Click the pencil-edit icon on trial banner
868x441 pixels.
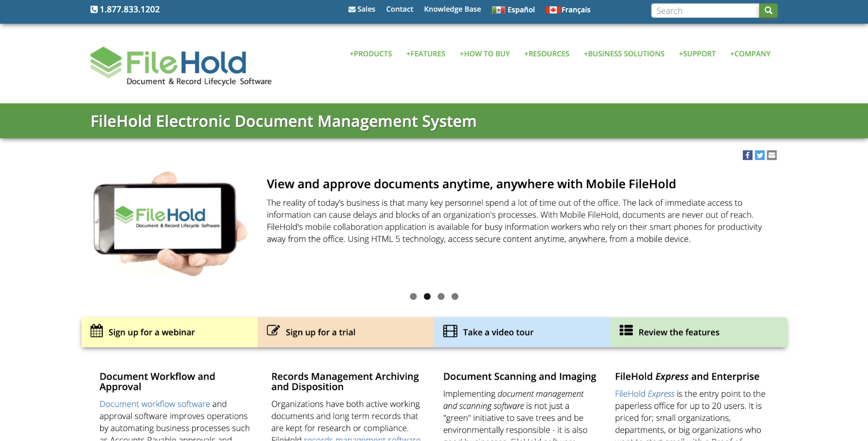[x=273, y=330]
